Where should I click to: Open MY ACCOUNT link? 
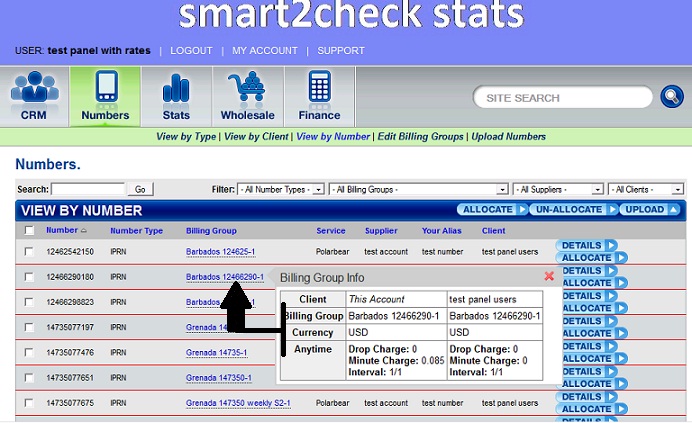(x=265, y=51)
